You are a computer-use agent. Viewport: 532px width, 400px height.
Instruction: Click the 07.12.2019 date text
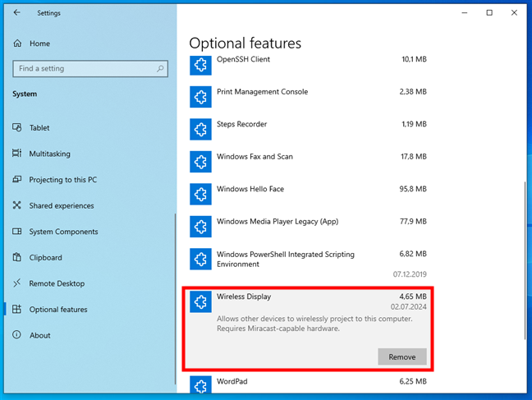pos(410,274)
